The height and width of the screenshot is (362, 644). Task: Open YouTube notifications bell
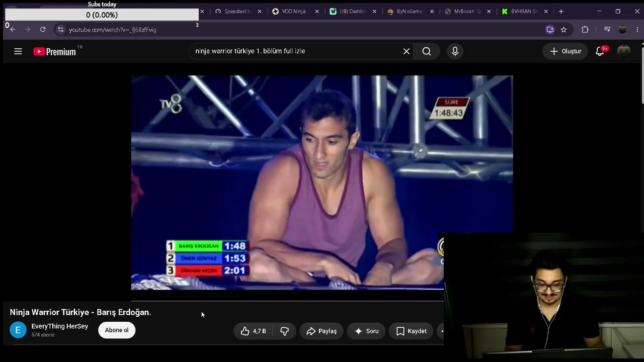600,51
